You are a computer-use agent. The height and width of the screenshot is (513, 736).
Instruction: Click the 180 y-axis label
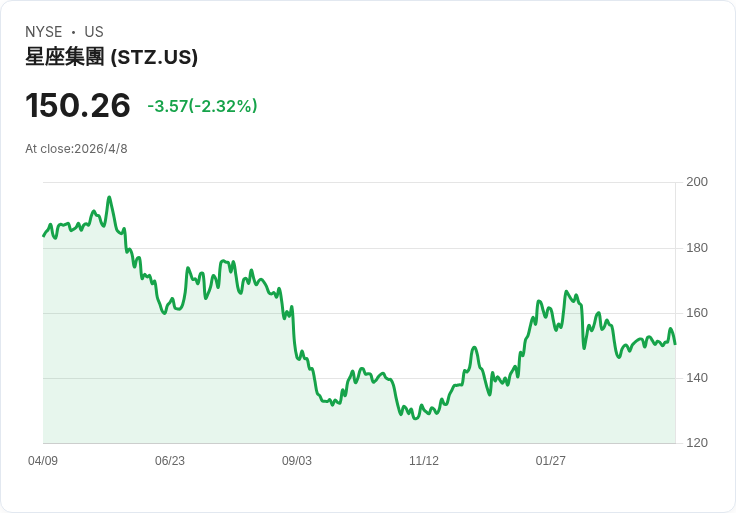click(697, 248)
